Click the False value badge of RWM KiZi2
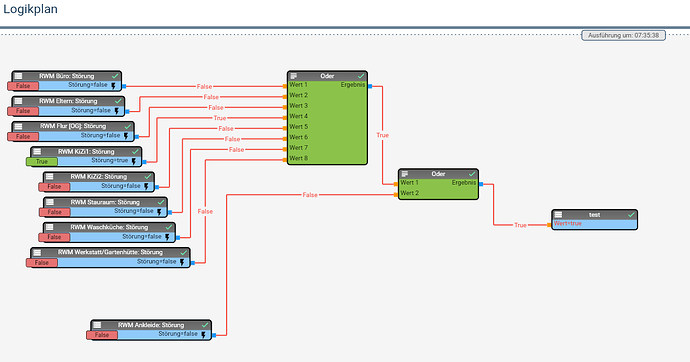This screenshot has height=362, width=690. [54, 186]
